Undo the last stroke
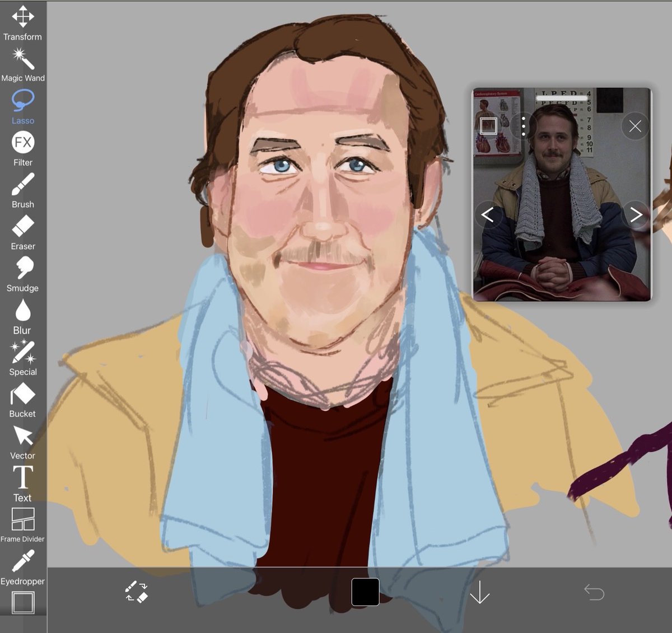The width and height of the screenshot is (672, 633). 594,592
